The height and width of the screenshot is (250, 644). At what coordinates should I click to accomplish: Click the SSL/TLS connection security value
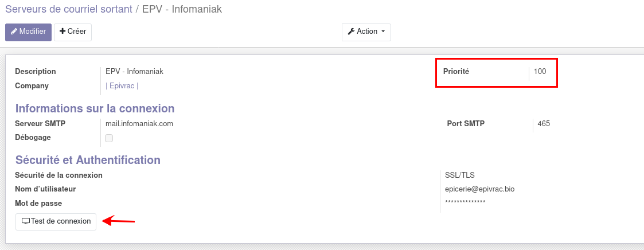(459, 175)
